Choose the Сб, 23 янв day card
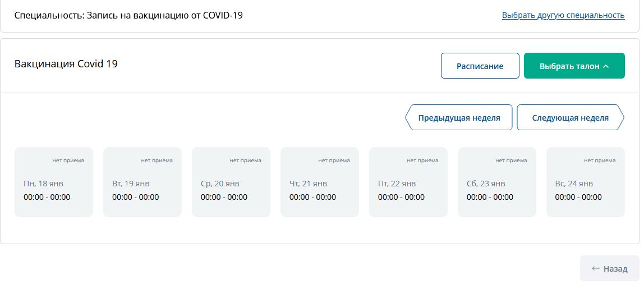 497,182
